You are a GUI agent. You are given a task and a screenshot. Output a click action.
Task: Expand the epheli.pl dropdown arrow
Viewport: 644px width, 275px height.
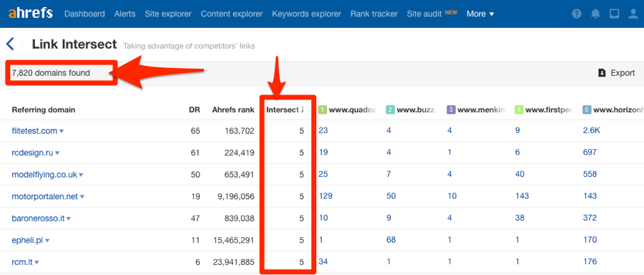47,241
